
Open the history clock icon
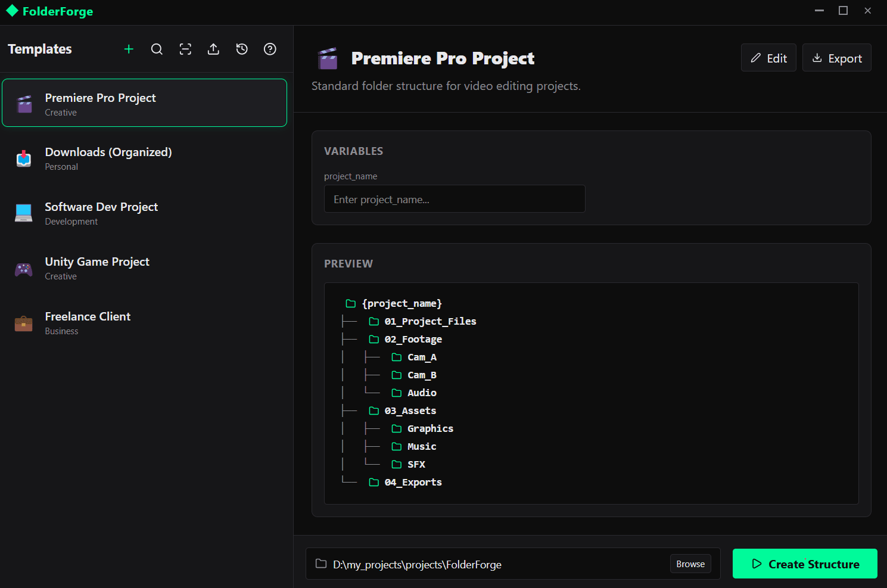(242, 49)
